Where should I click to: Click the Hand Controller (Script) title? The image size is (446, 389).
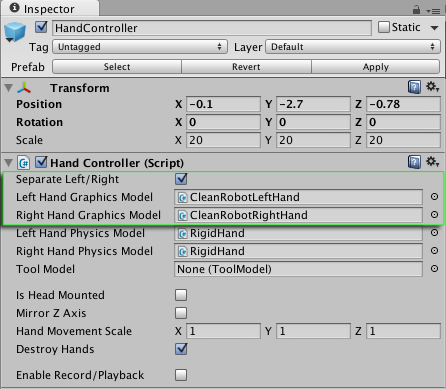click(x=117, y=163)
